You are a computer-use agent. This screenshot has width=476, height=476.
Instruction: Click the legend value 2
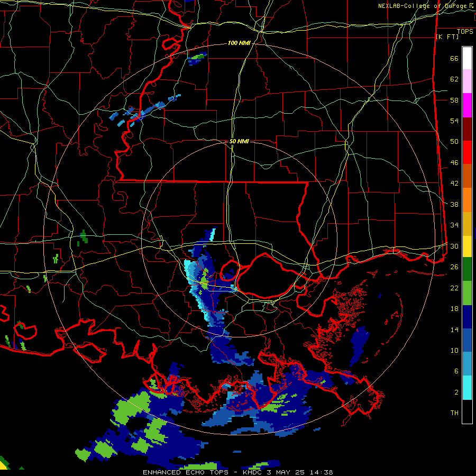(456, 392)
